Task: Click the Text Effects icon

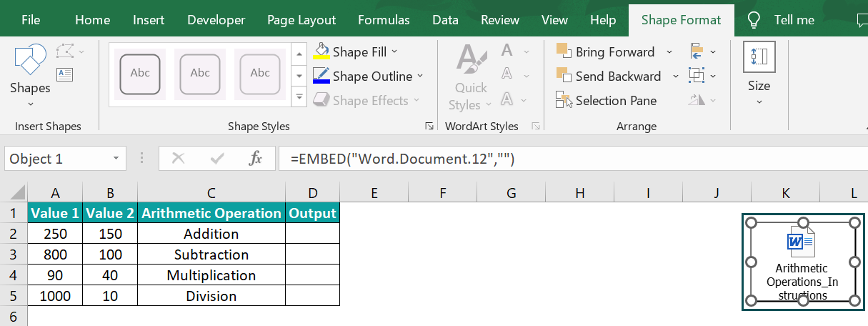Action: [x=507, y=98]
